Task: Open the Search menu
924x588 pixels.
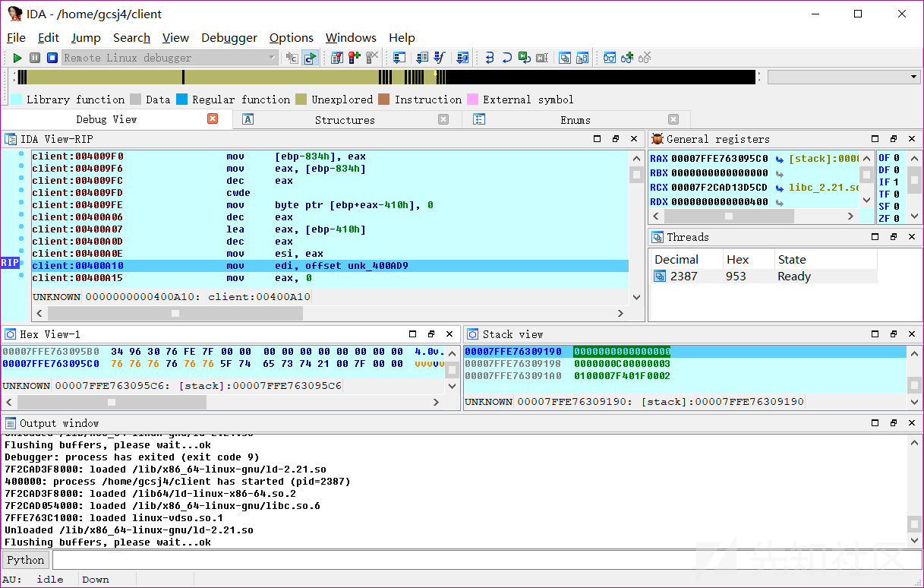Action: pyautogui.click(x=131, y=37)
